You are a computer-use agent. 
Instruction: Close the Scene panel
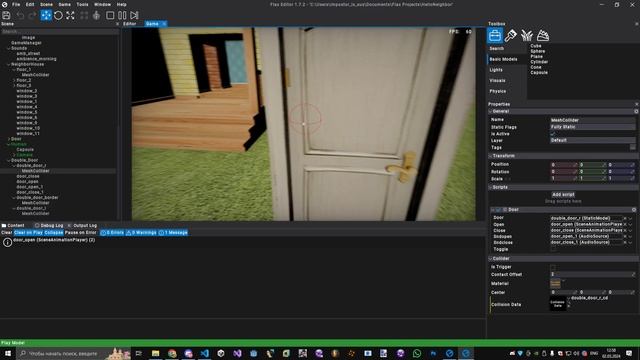pos(118,24)
